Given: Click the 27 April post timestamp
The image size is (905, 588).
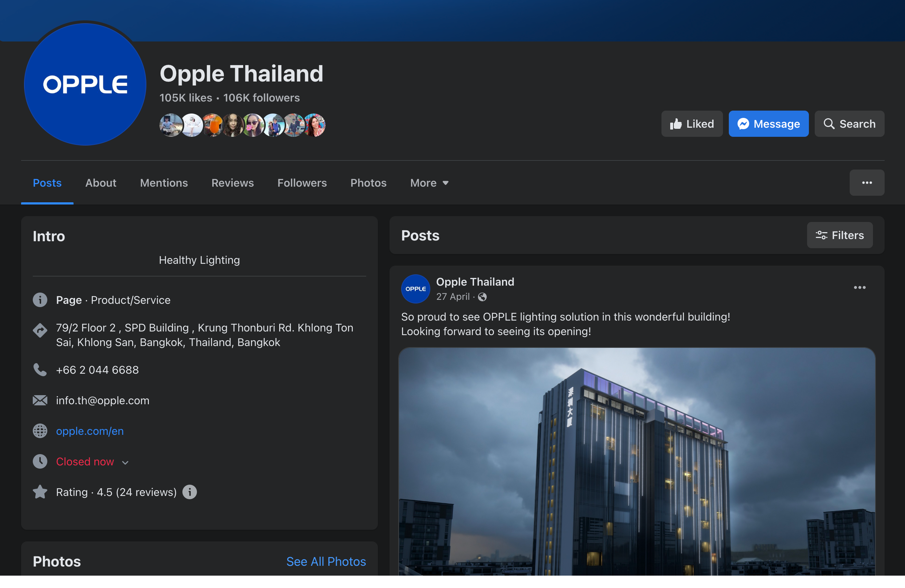Looking at the screenshot, I should click(x=453, y=297).
